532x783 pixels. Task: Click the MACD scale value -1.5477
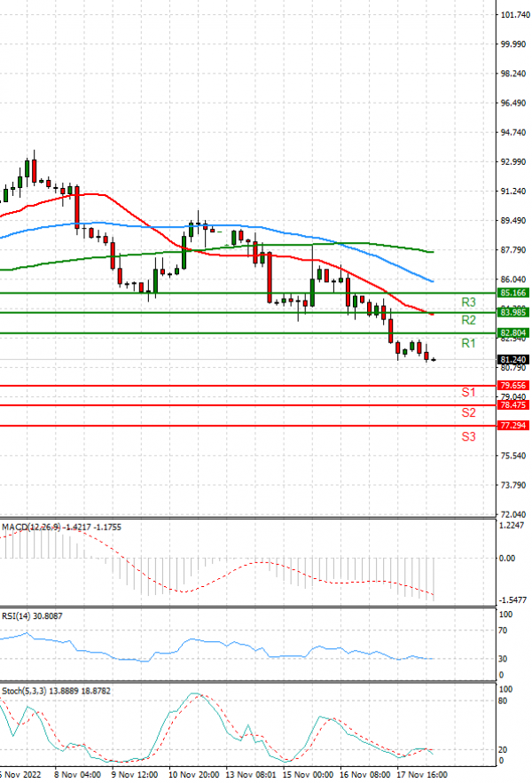[x=513, y=600]
